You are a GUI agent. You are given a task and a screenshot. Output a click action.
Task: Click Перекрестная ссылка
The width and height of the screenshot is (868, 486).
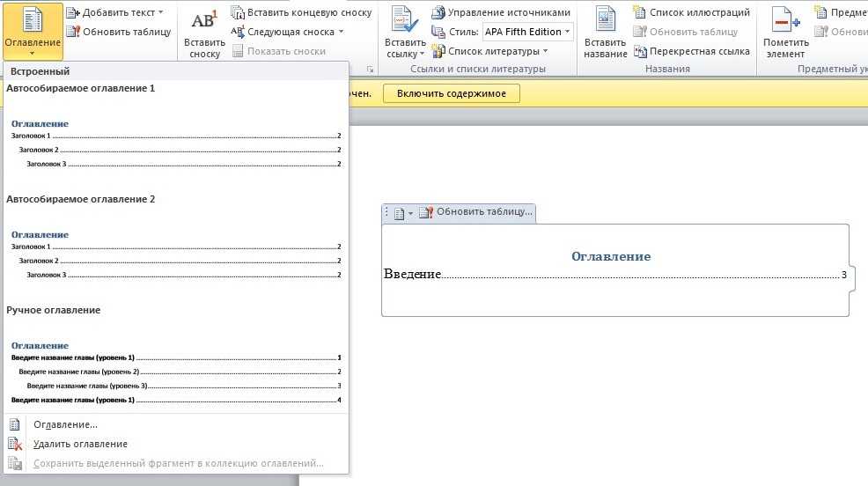[691, 51]
